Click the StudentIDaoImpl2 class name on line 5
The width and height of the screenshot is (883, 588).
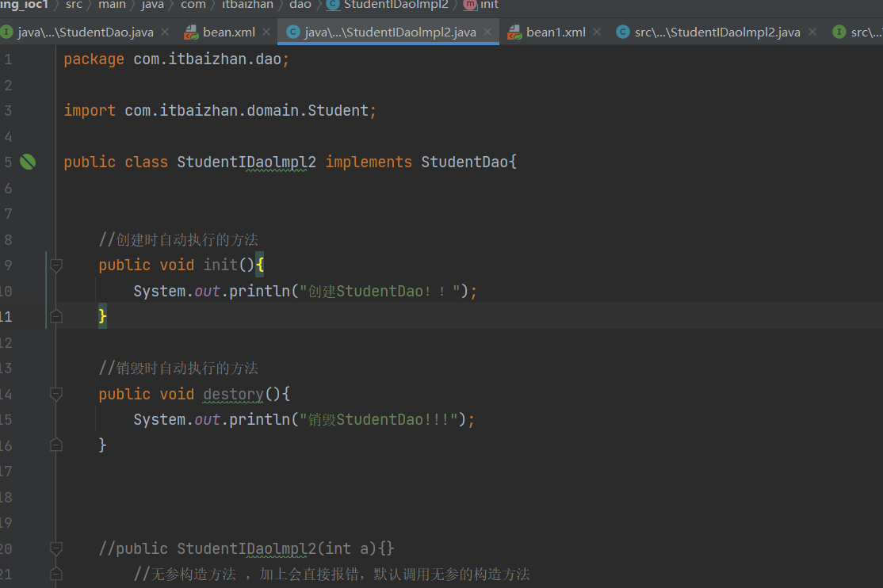click(247, 162)
